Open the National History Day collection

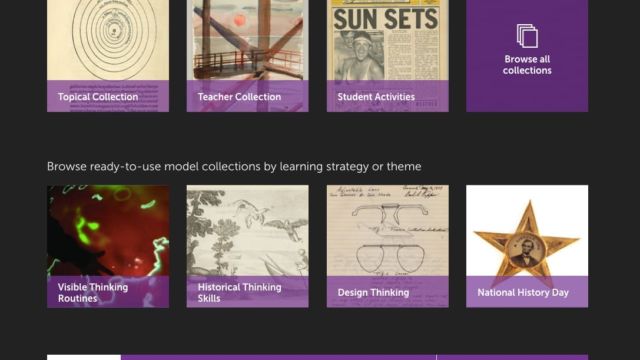pos(527,246)
